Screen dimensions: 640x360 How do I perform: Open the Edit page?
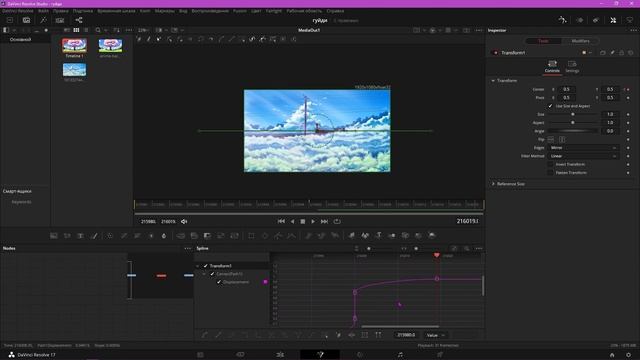coord(280,355)
